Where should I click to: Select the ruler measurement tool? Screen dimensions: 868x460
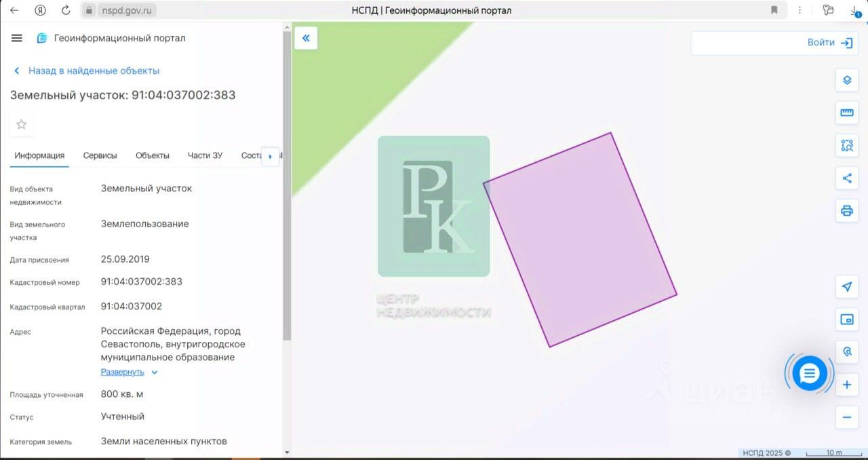pos(846,113)
